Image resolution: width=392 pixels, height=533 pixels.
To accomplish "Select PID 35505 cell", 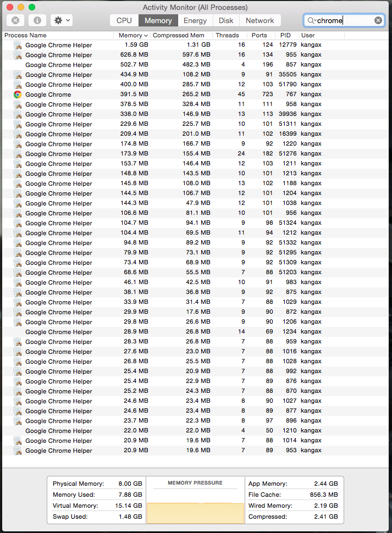I will (x=288, y=74).
